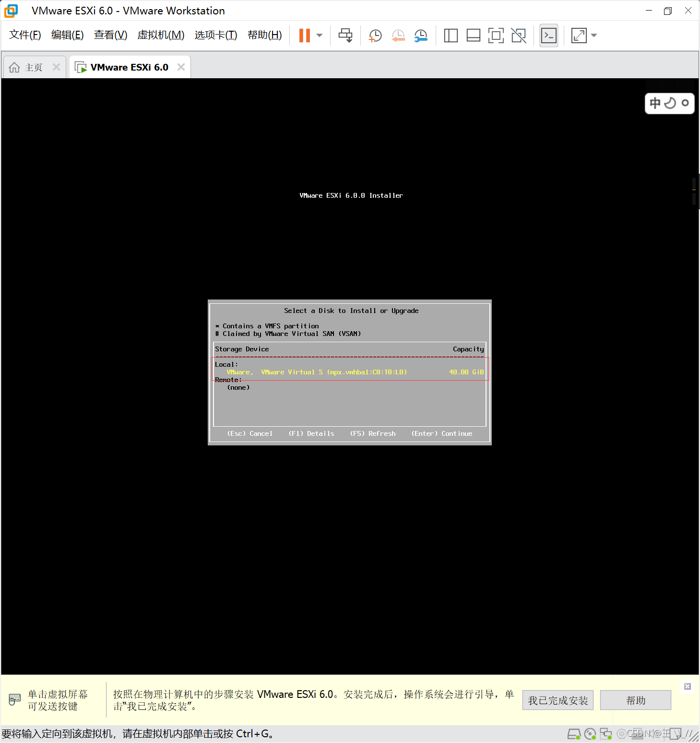
Task: Take a snapshot of this virtual machine
Action: click(x=375, y=36)
